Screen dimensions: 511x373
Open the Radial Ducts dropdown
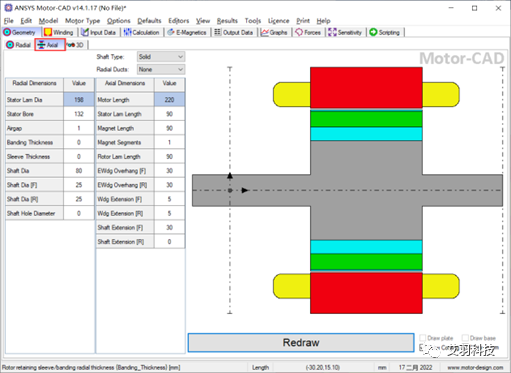tap(161, 69)
